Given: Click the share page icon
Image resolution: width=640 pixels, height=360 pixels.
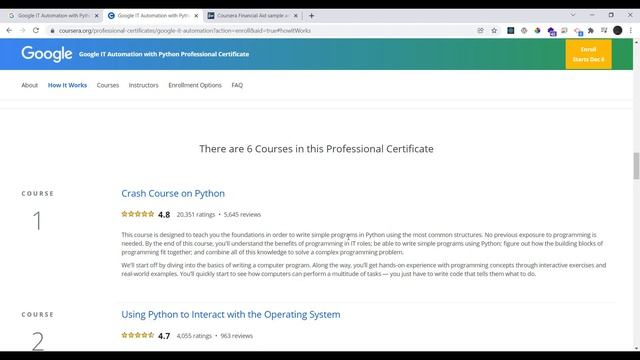Looking at the screenshot, I should [x=480, y=31].
